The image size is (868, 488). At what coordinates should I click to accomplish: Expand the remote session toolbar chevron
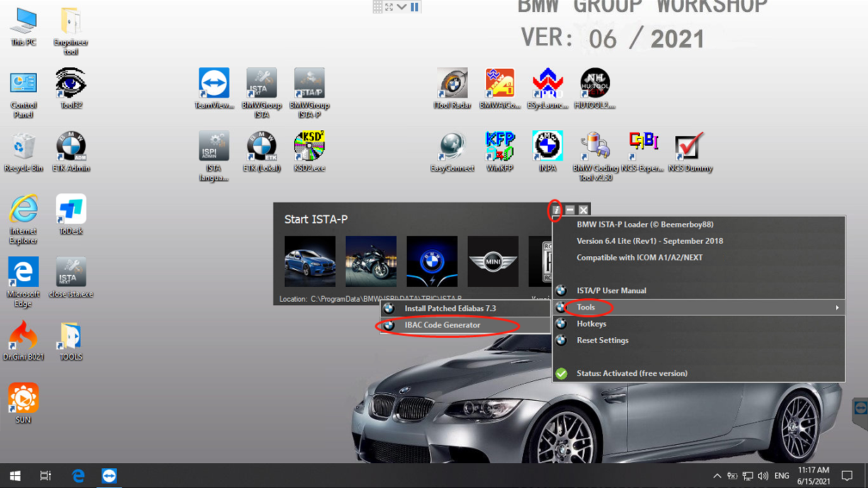point(402,6)
